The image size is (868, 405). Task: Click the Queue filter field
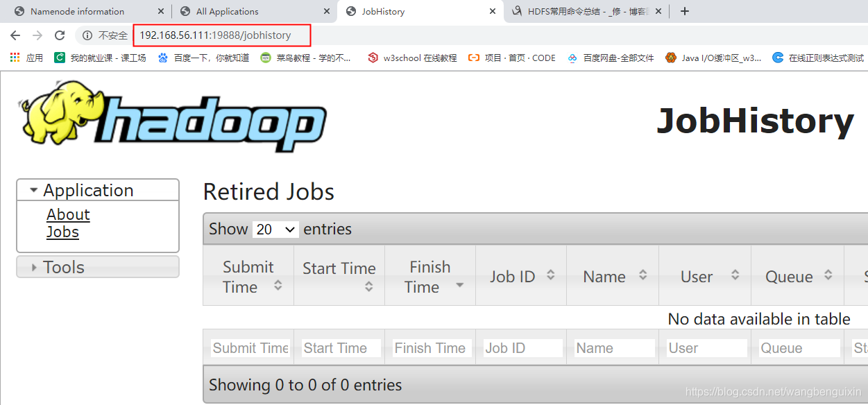coord(799,348)
